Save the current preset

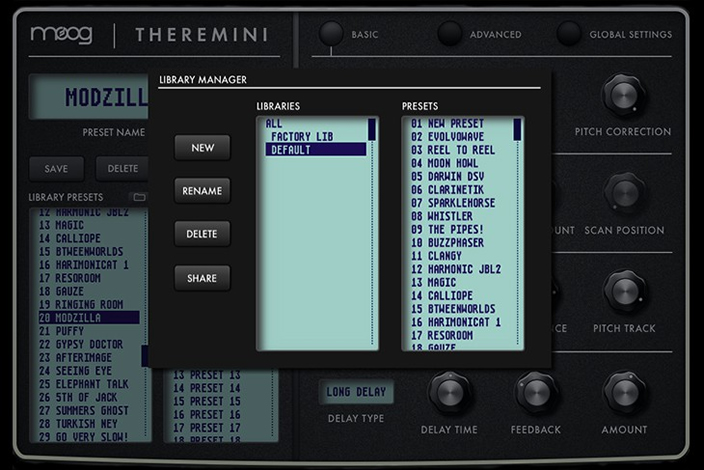click(x=56, y=169)
